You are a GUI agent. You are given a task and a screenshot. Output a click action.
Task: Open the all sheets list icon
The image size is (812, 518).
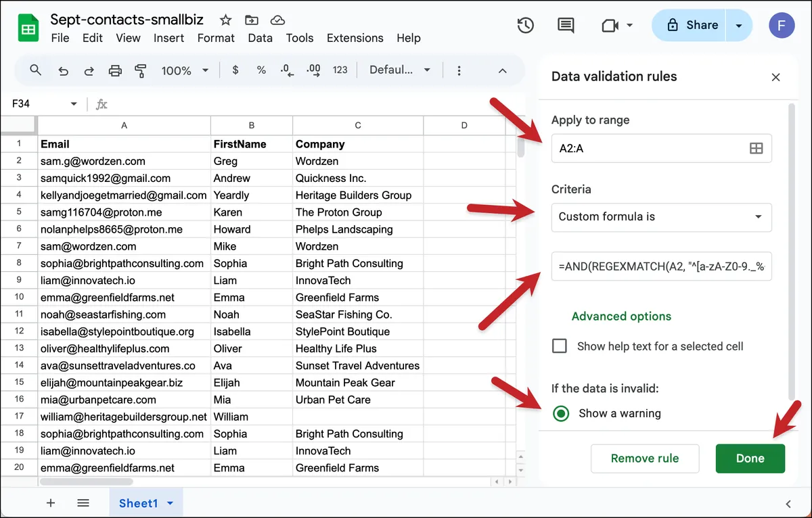(83, 503)
